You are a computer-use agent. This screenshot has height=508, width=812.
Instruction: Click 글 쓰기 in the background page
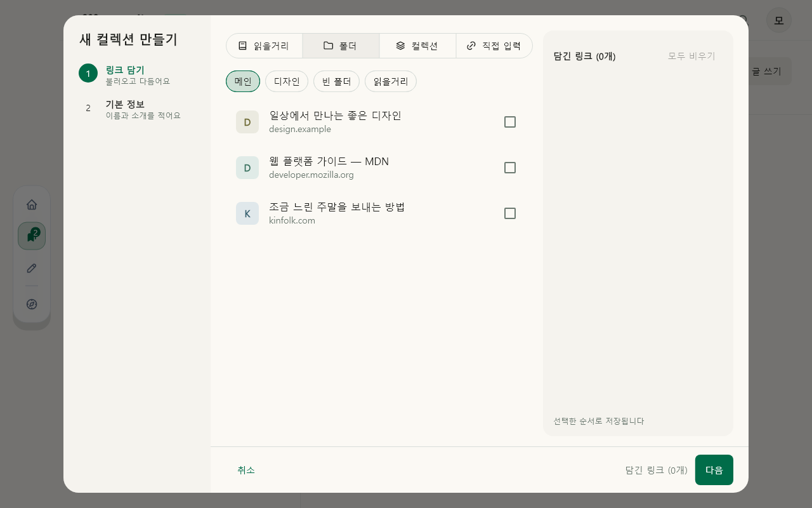(766, 71)
